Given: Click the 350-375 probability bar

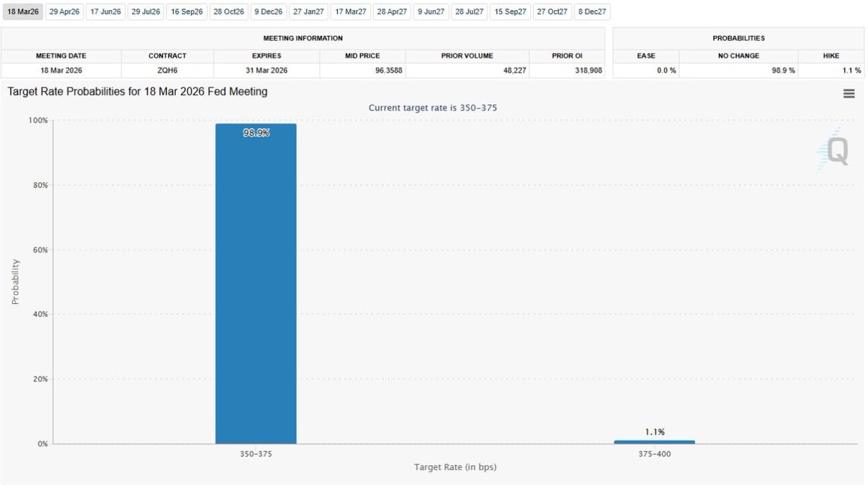Looking at the screenshot, I should click(256, 284).
